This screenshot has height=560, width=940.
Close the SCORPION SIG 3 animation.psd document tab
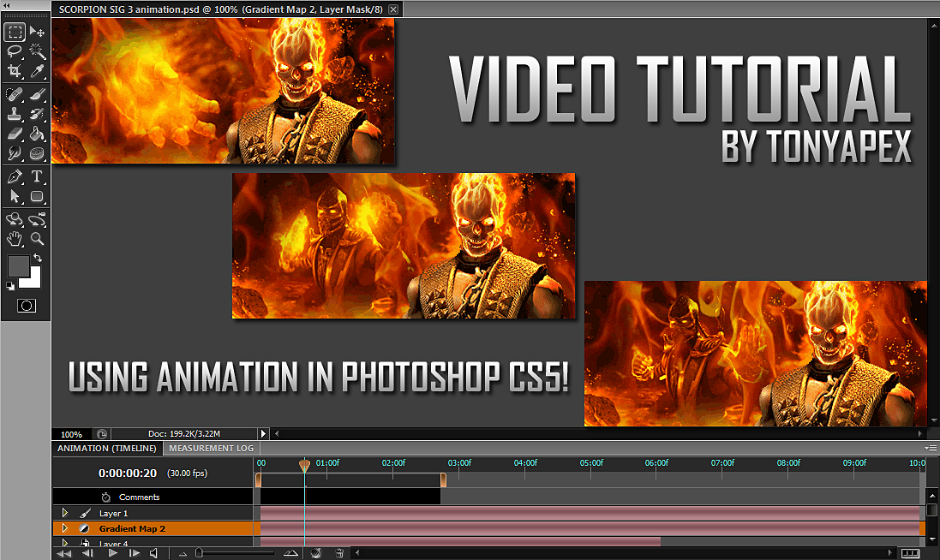(x=393, y=9)
